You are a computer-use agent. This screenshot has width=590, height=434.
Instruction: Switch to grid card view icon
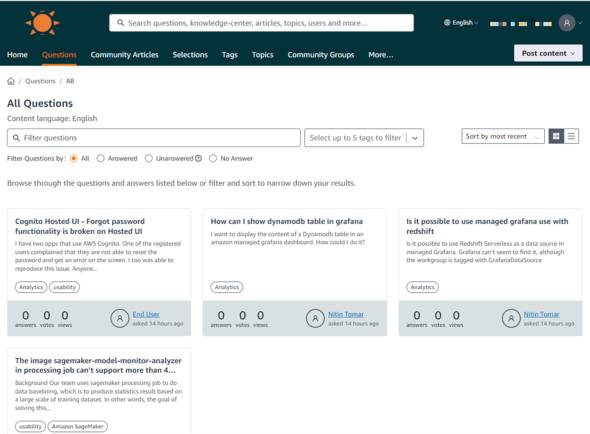556,136
